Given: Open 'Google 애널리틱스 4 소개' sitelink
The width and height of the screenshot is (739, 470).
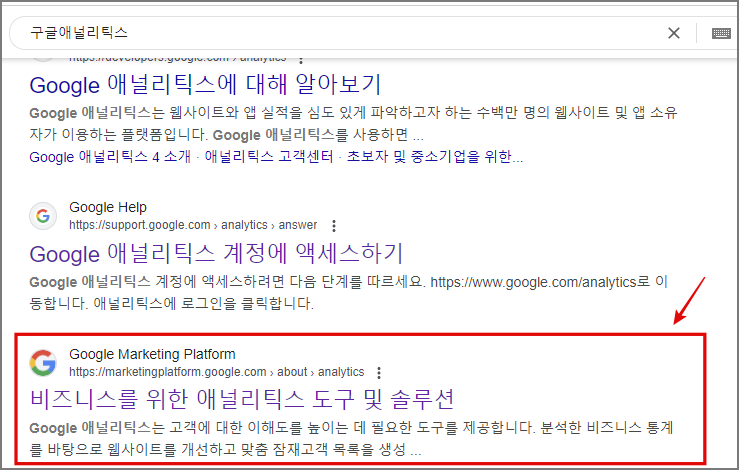Looking at the screenshot, I should pos(110,157).
